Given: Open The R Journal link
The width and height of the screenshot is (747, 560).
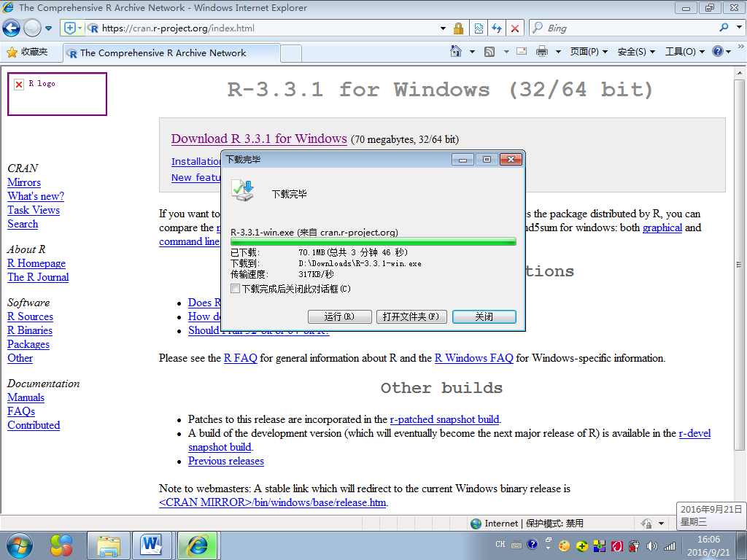Looking at the screenshot, I should point(38,277).
